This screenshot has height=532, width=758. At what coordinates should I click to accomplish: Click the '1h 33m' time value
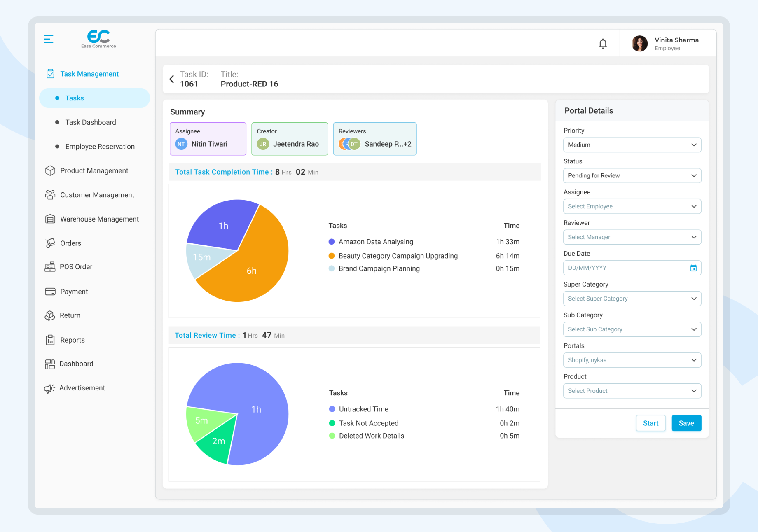tap(508, 242)
